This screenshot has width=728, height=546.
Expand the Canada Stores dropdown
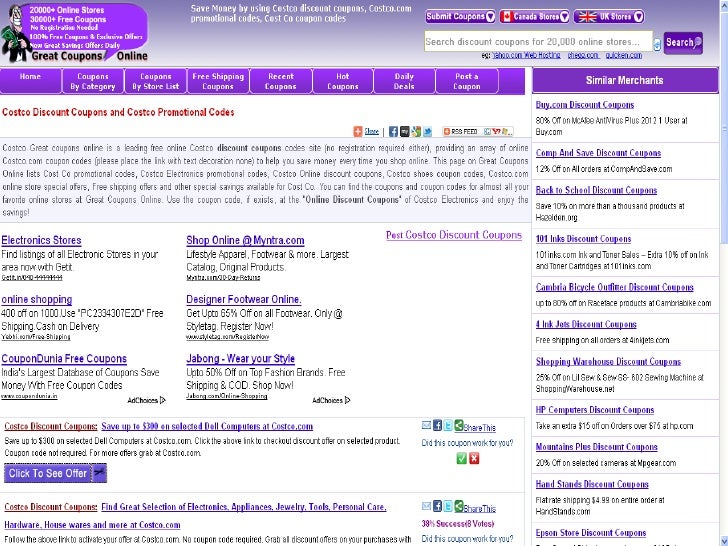coord(534,17)
